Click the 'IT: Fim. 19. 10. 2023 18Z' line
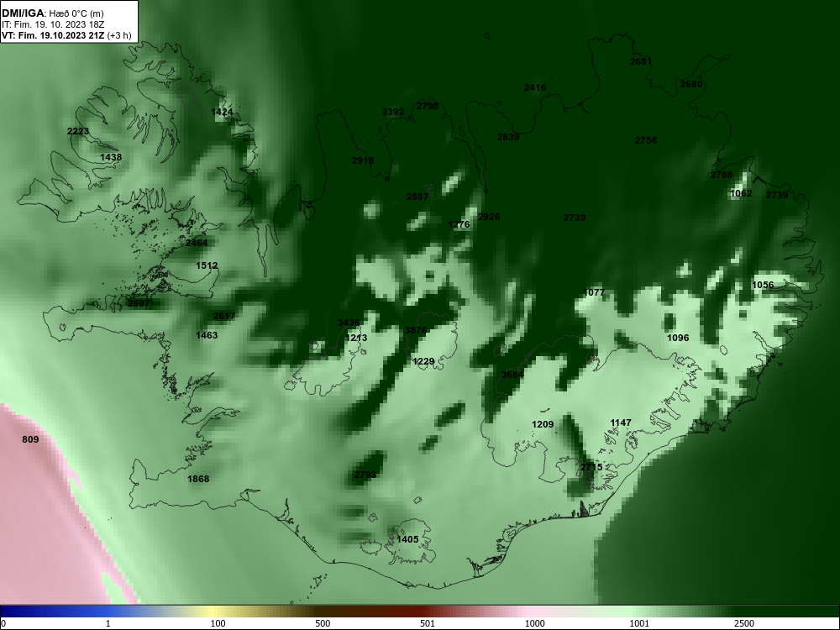This screenshot has width=840, height=630. pos(51,24)
